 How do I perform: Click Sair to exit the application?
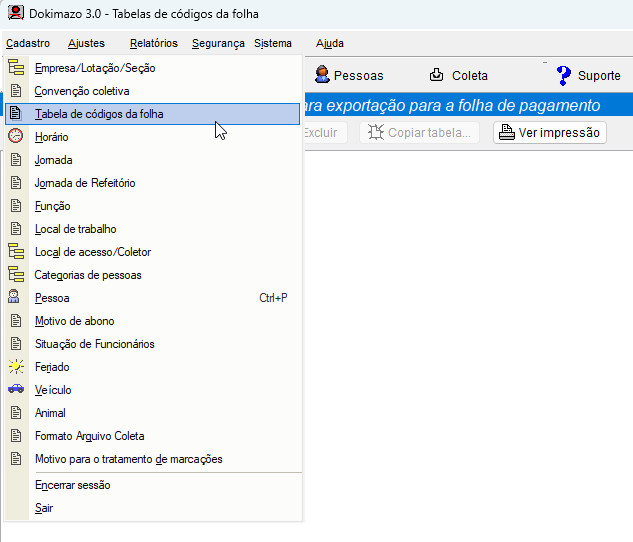(x=44, y=508)
